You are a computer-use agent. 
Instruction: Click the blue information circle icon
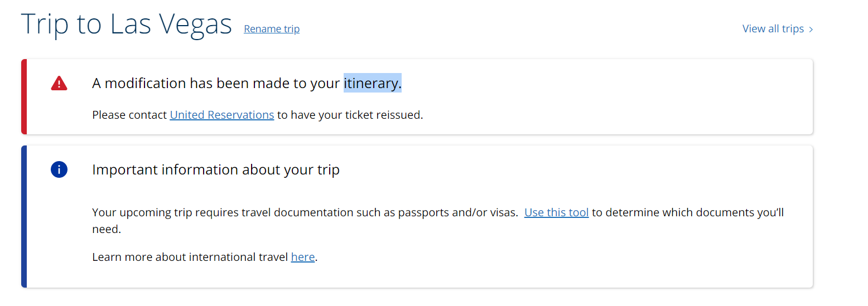point(59,169)
